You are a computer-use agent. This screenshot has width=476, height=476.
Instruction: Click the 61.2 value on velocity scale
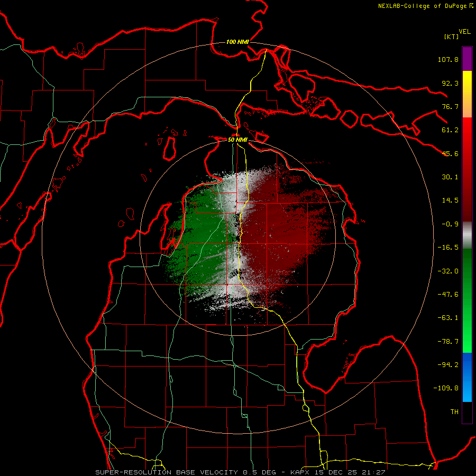tap(450, 130)
